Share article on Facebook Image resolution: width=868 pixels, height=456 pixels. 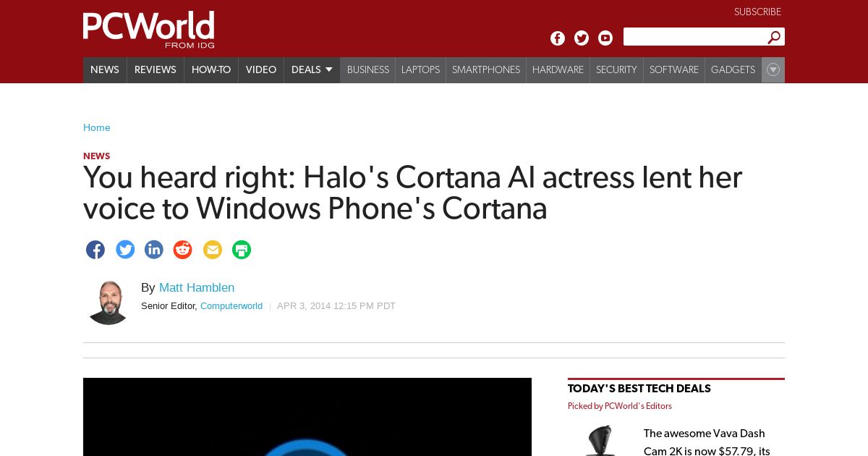coord(95,250)
